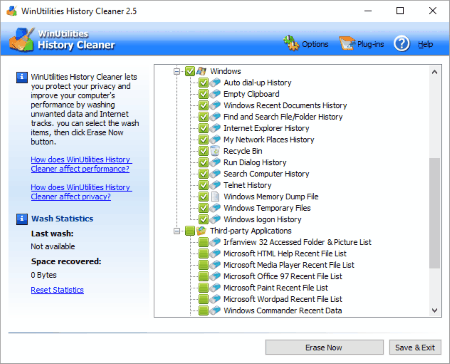The height and width of the screenshot is (364, 450).
Task: Check Microsoft Media Player Recent File List
Action: click(203, 265)
